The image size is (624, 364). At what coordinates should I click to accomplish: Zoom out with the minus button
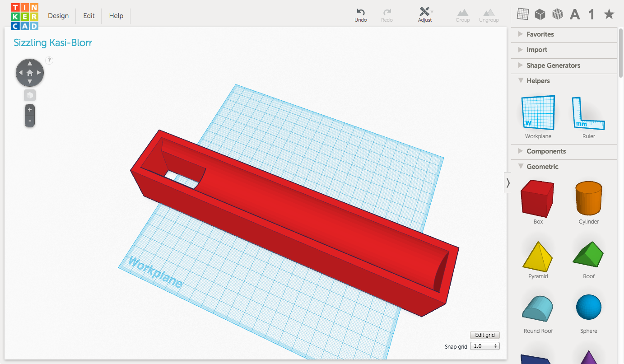30,121
